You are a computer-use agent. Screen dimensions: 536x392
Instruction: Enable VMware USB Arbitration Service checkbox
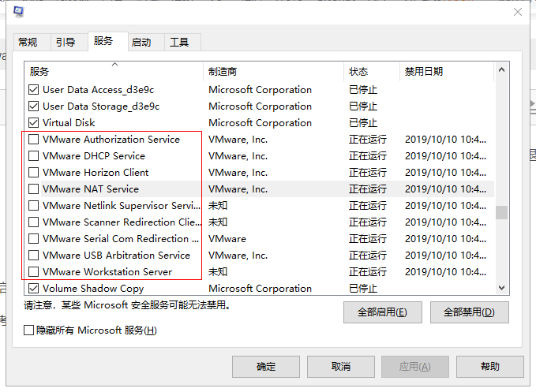[33, 255]
